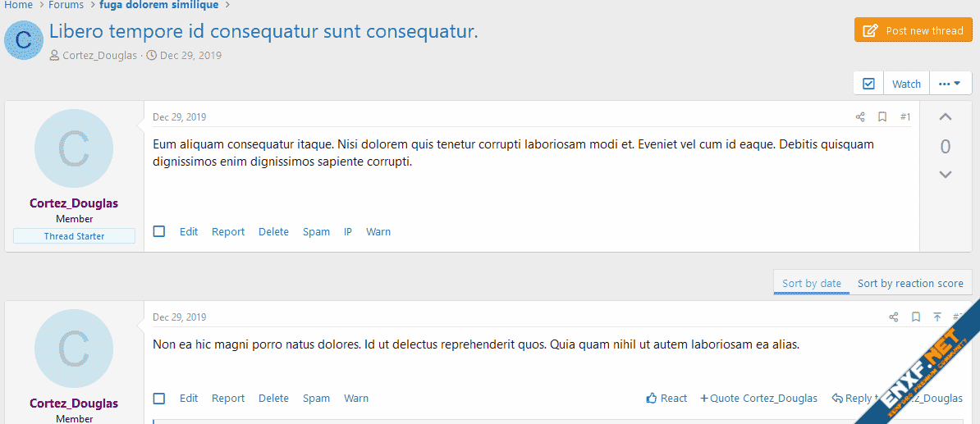This screenshot has height=424, width=980.
Task: Click Edit link on the first post
Action: pyautogui.click(x=189, y=232)
